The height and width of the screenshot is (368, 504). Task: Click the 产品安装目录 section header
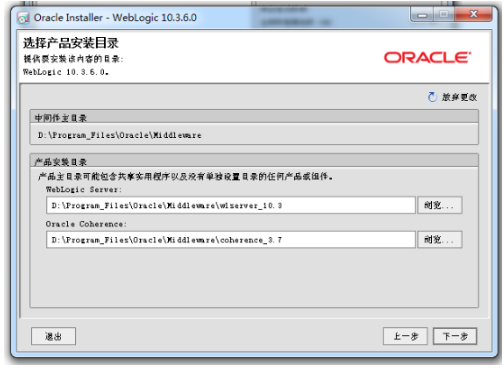point(61,162)
